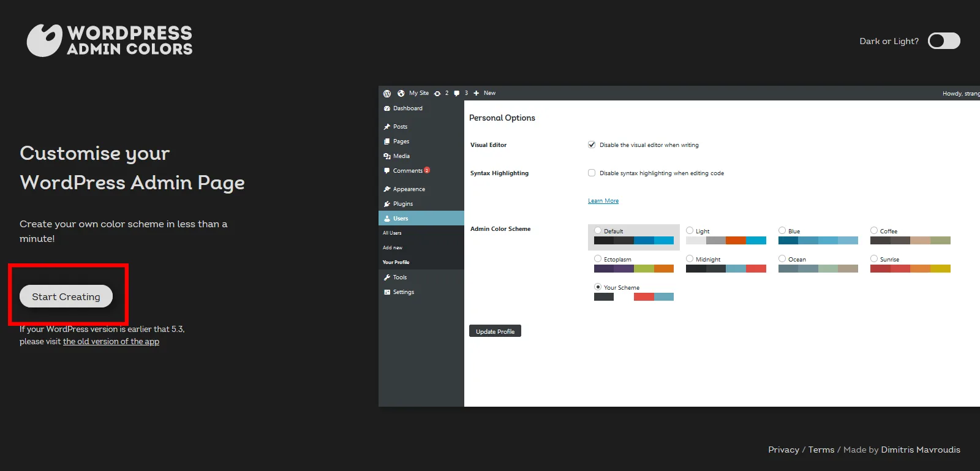This screenshot has width=980, height=471.
Task: Open the Terms link in footer
Action: tap(821, 450)
